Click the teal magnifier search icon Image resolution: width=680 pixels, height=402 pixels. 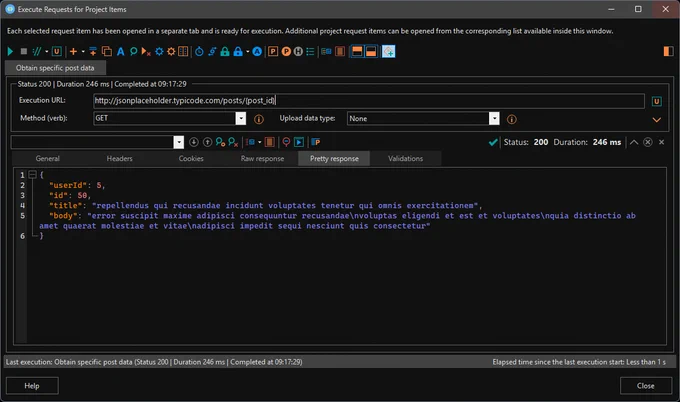point(134,52)
